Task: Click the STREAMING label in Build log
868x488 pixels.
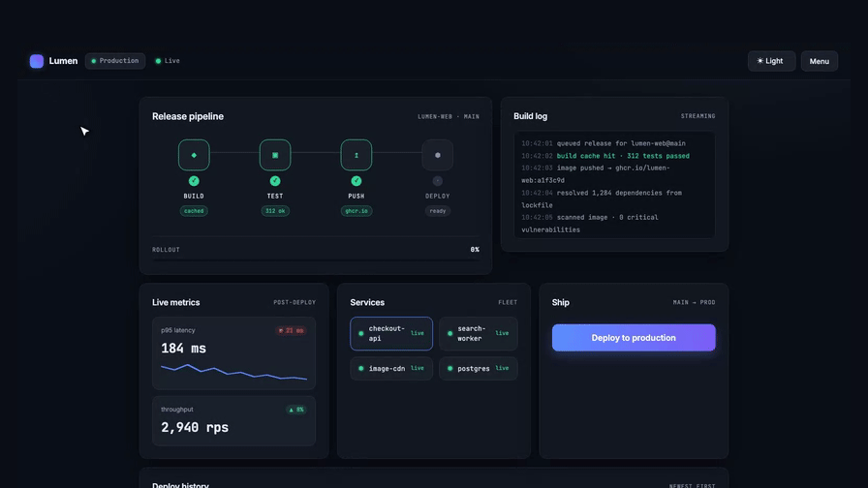Action: 698,116
